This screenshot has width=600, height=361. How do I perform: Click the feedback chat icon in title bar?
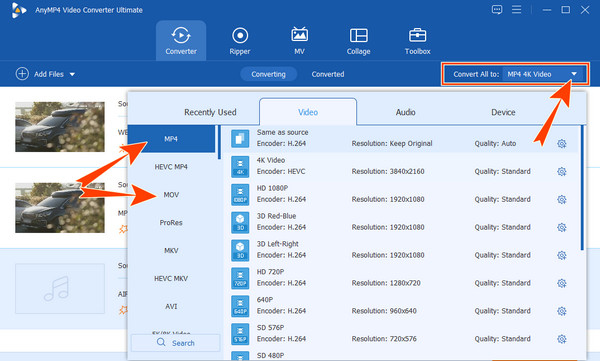coord(497,10)
